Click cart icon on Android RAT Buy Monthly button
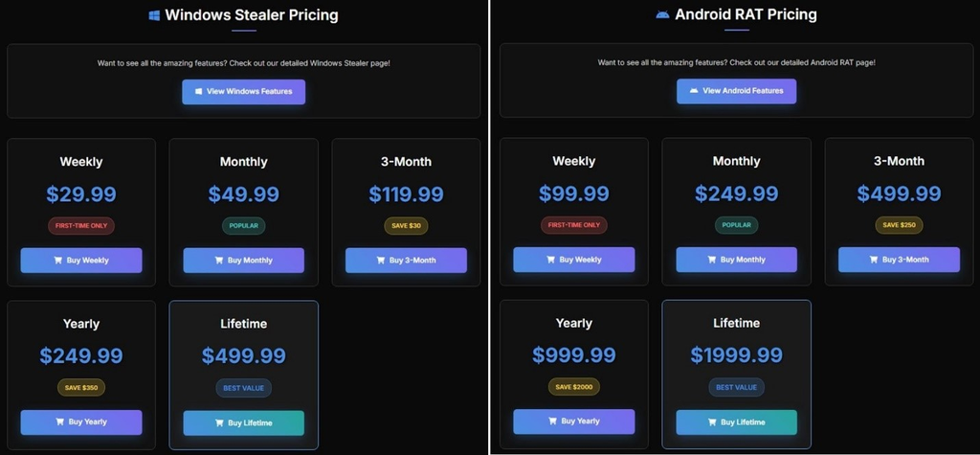Image resolution: width=980 pixels, height=455 pixels. (x=712, y=260)
